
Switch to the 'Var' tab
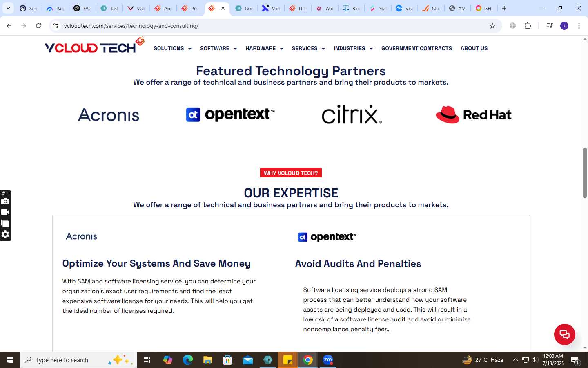(271, 8)
